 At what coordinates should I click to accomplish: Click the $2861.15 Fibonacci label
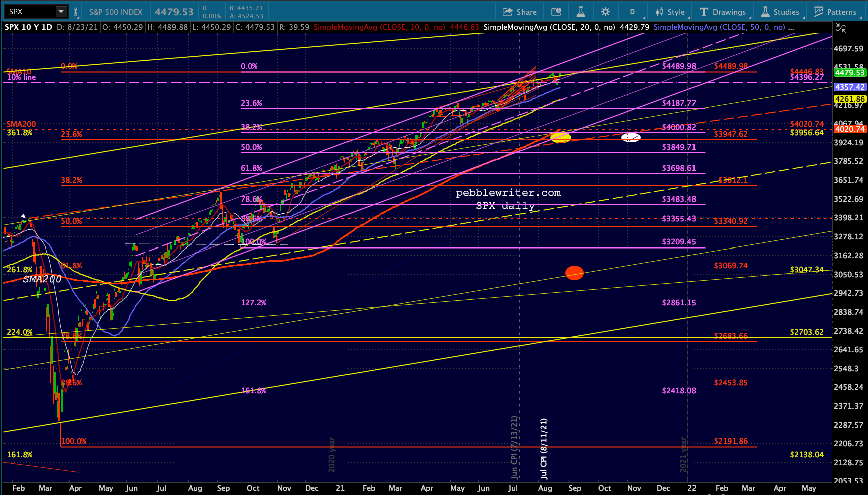point(679,303)
